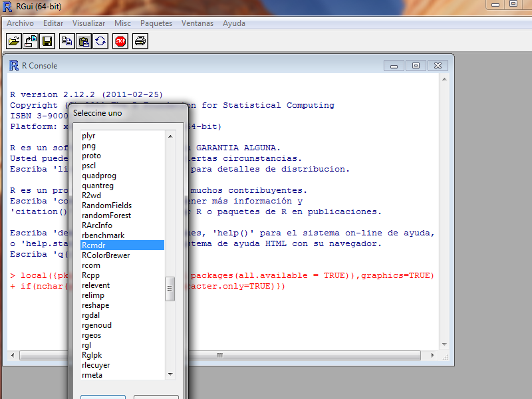The image size is (532, 399).
Task: Open the Ayuda menu
Action: [234, 23]
